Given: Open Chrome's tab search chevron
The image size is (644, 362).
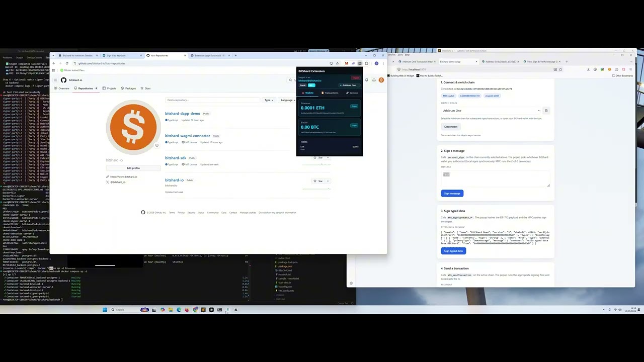Looking at the screenshot, I should pos(53,55).
